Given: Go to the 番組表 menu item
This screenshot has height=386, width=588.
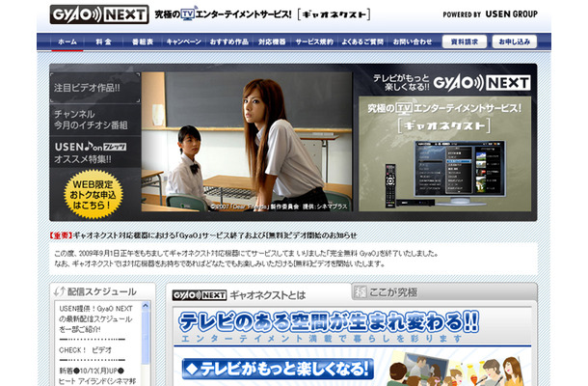Looking at the screenshot, I should click(143, 42).
